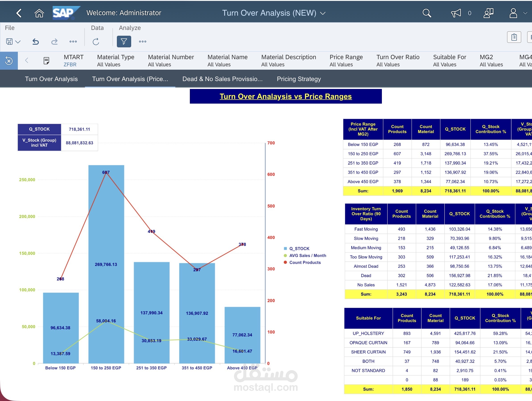This screenshot has height=401, width=532.
Task: Click the reset filters icon on the filter bar
Action: pyautogui.click(x=9, y=61)
